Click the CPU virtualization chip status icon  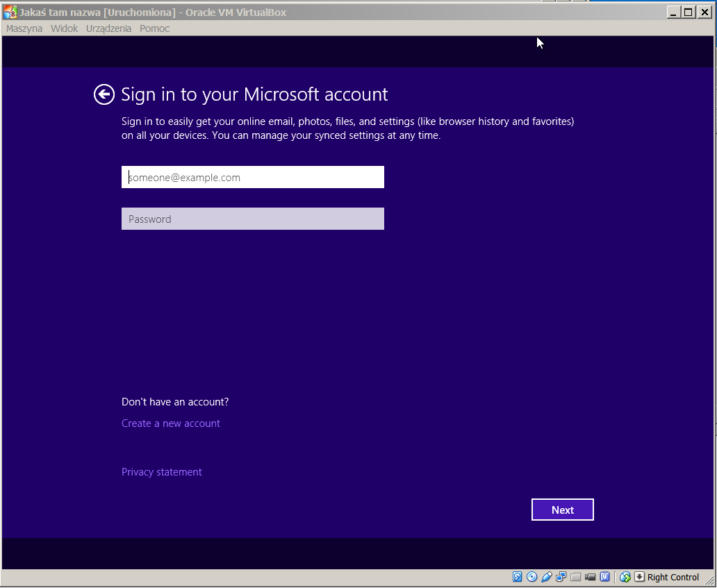(605, 577)
